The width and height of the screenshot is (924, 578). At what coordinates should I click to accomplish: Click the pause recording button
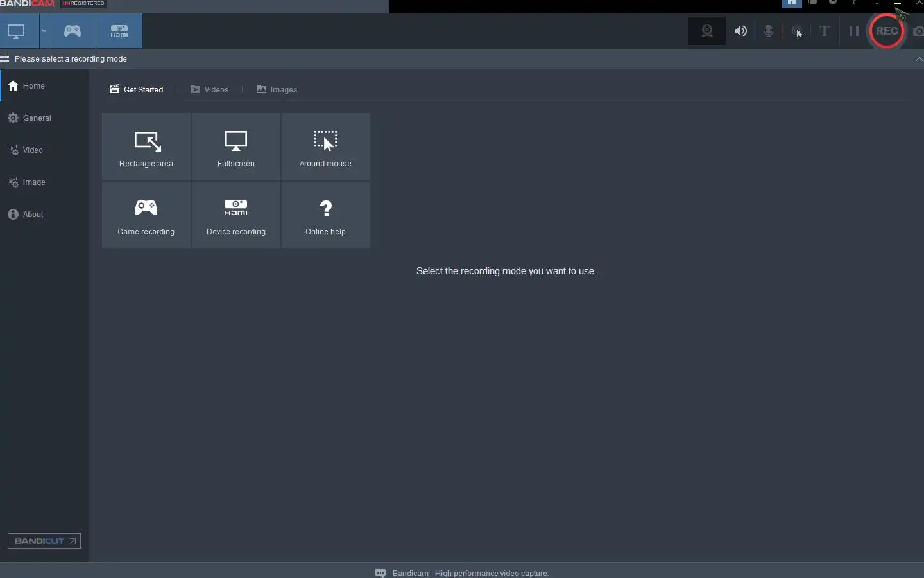(x=854, y=31)
